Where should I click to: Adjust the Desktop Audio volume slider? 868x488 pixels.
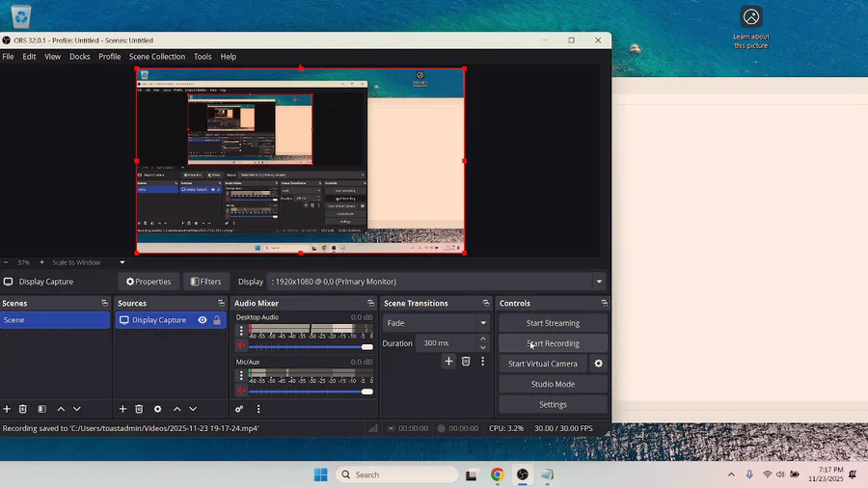tap(366, 346)
